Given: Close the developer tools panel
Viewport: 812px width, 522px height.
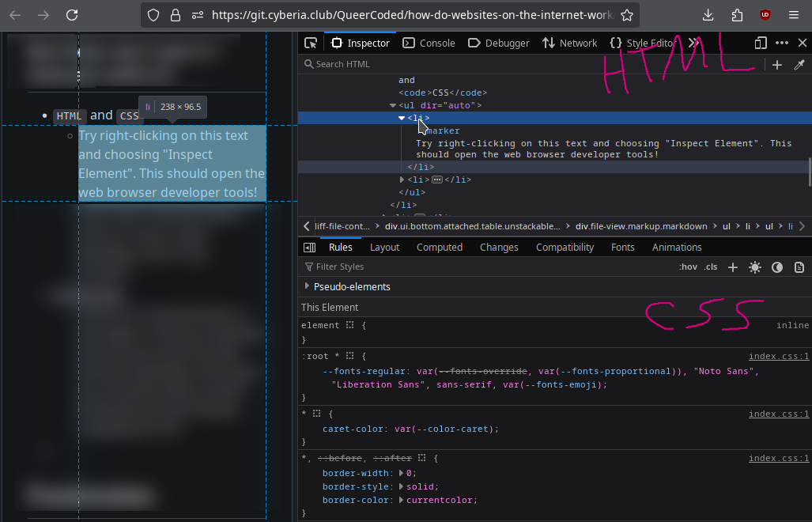Looking at the screenshot, I should click(803, 43).
